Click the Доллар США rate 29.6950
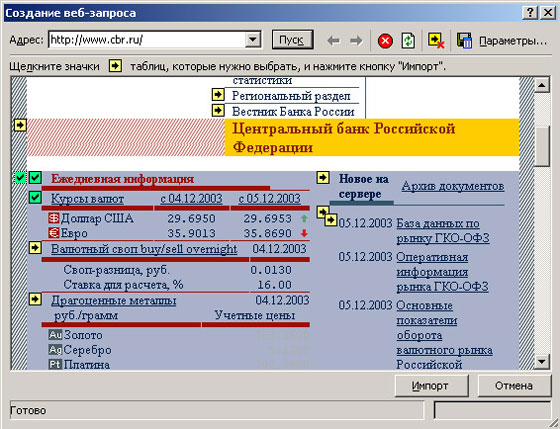The height and width of the screenshot is (429, 560). tap(191, 219)
